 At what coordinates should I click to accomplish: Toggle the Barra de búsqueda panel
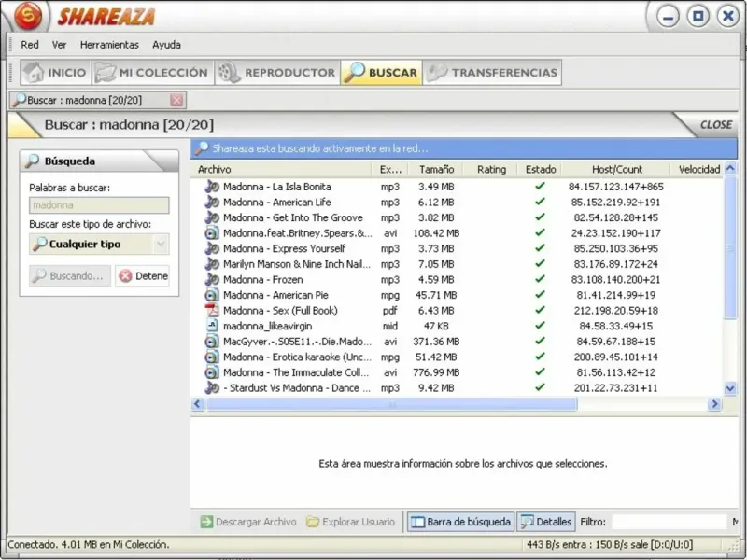point(460,522)
